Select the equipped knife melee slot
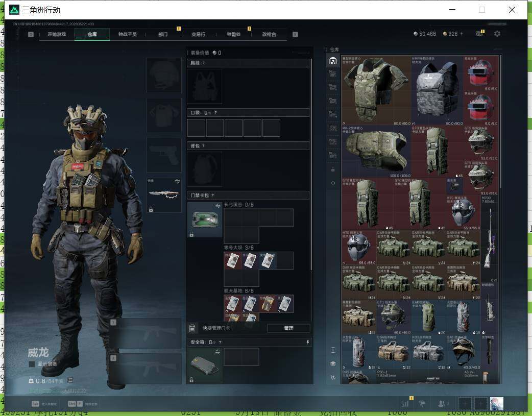 pos(164,195)
